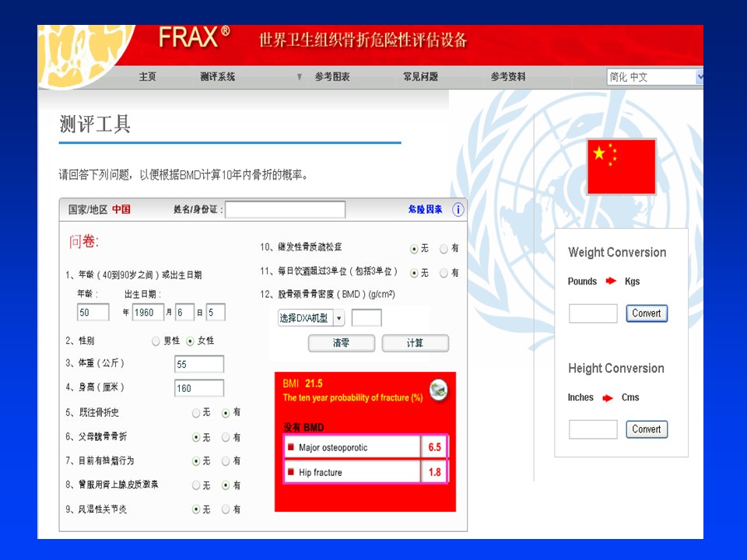
Task: Select 有 for 风湿性关节炎
Action: click(226, 509)
